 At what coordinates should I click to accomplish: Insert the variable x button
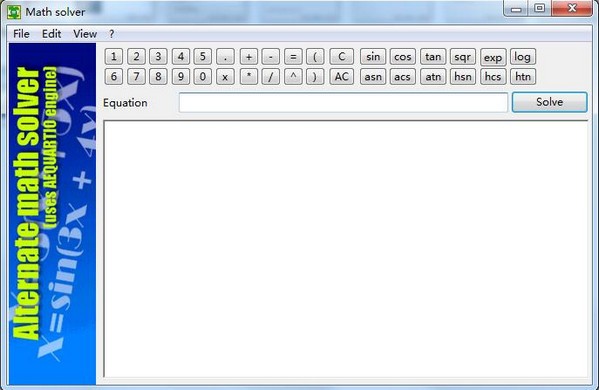(225, 76)
